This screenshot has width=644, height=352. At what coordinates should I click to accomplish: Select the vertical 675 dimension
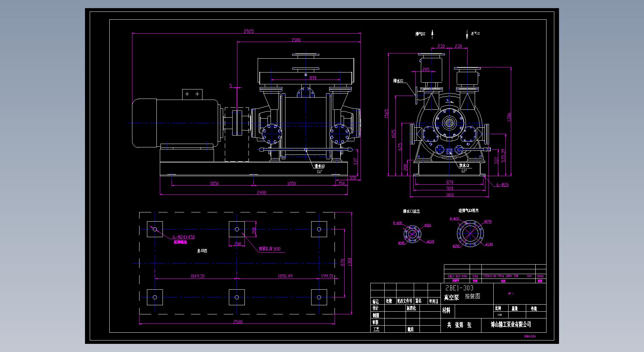tap(400, 147)
